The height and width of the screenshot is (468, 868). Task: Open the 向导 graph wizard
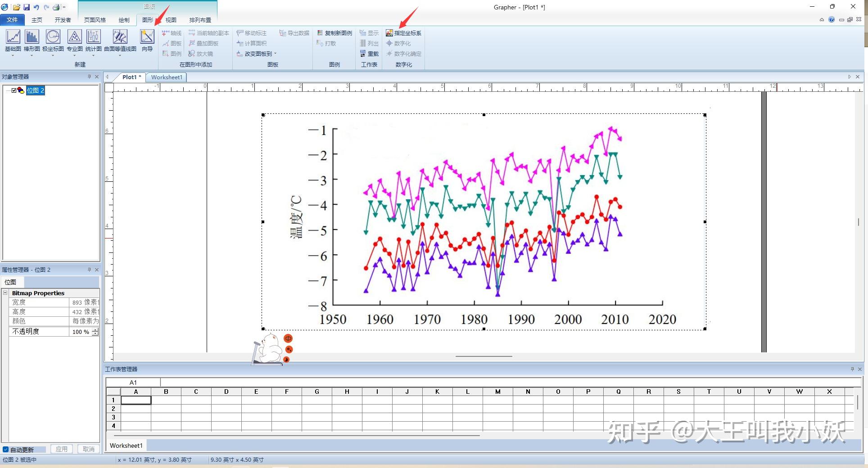click(147, 40)
